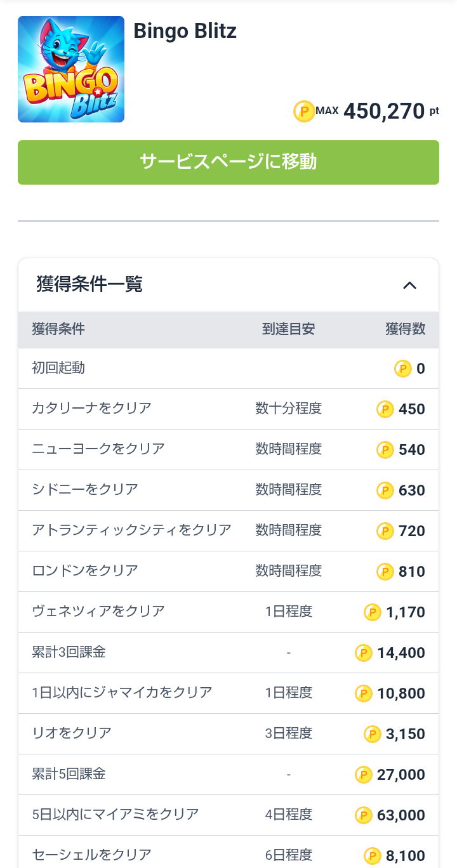
Task: Click the MAX 450,270 pt total
Action: [383, 112]
